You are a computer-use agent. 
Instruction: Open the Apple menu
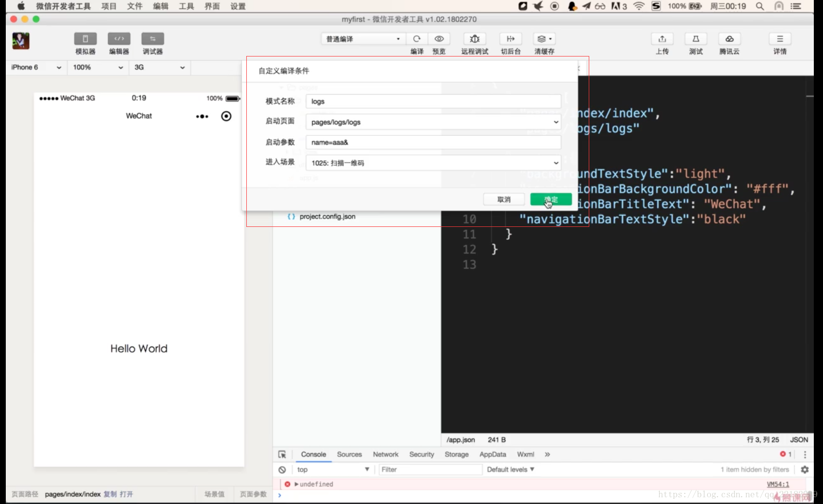point(21,6)
